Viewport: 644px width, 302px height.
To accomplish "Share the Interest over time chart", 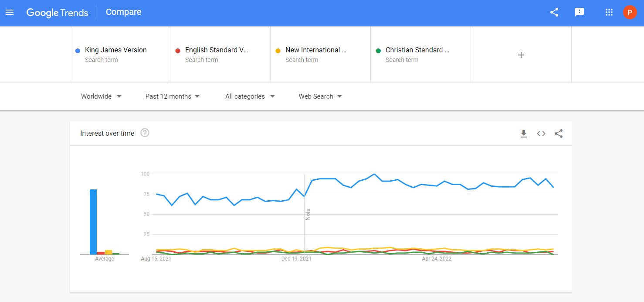I will (x=559, y=134).
